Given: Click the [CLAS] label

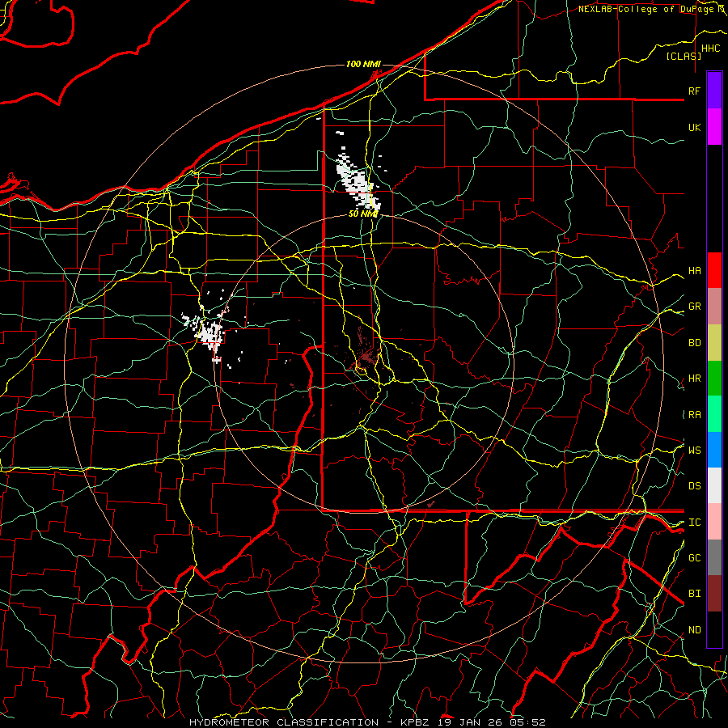Looking at the screenshot, I should (x=684, y=56).
